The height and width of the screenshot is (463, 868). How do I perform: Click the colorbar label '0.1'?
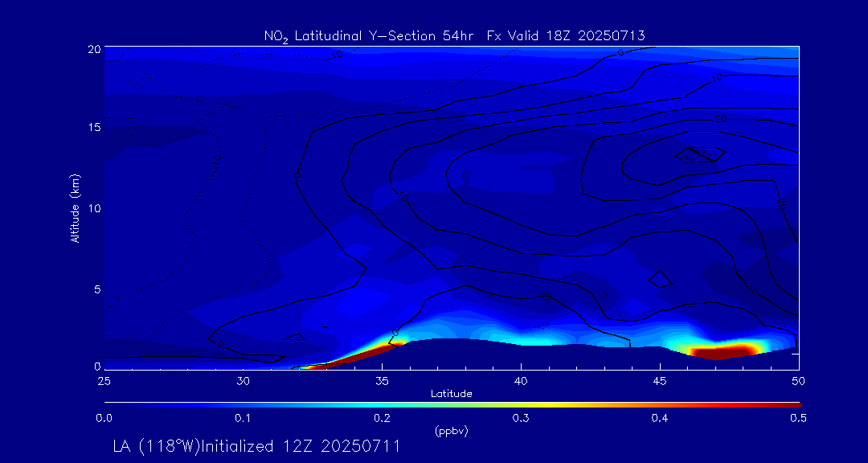243,419
